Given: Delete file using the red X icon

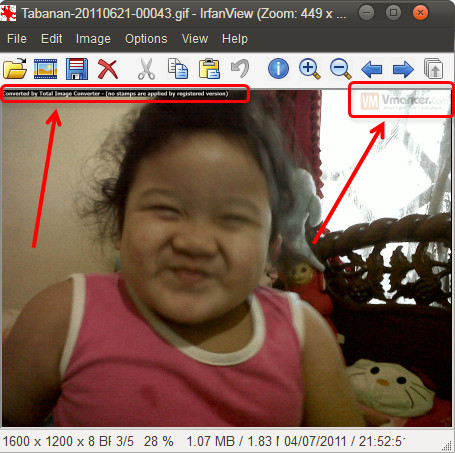Looking at the screenshot, I should click(108, 69).
